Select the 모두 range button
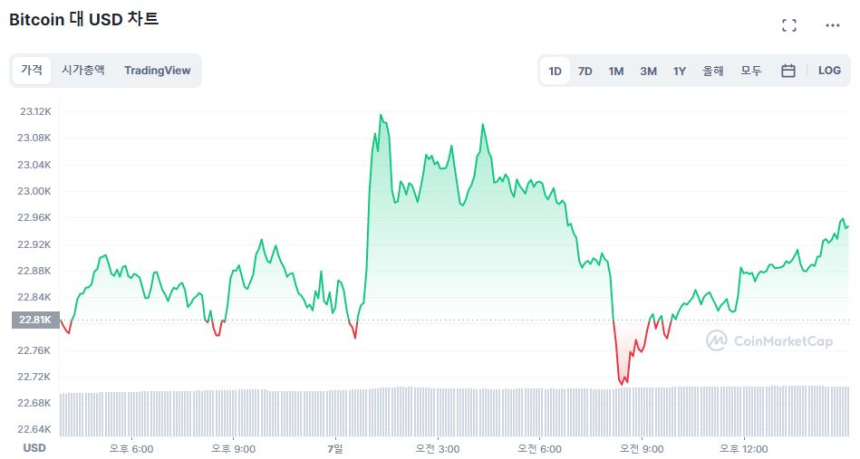Image resolution: width=860 pixels, height=459 pixels. [x=751, y=71]
